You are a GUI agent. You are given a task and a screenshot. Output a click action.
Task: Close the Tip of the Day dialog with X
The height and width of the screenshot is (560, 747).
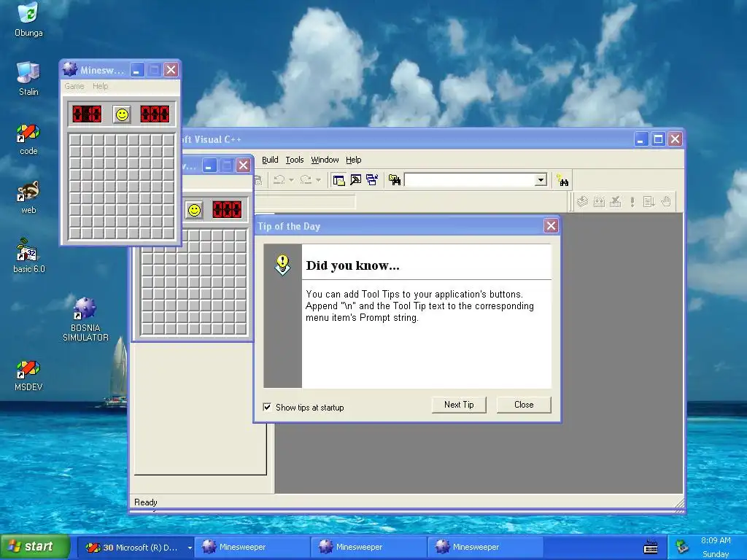point(551,226)
